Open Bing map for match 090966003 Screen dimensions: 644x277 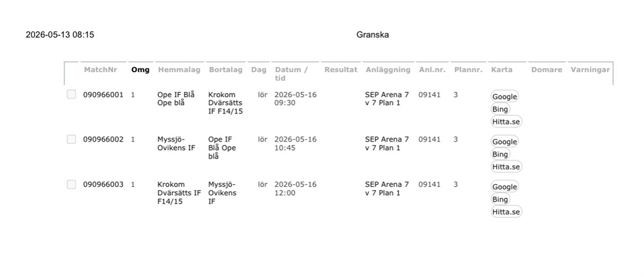click(500, 199)
